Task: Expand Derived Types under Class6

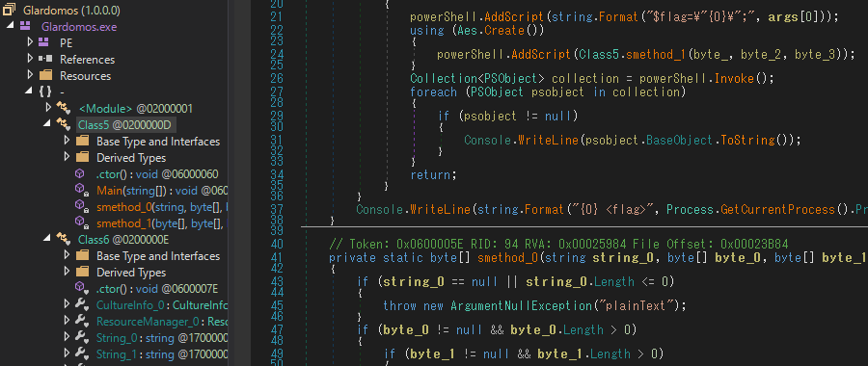Action: [x=67, y=272]
